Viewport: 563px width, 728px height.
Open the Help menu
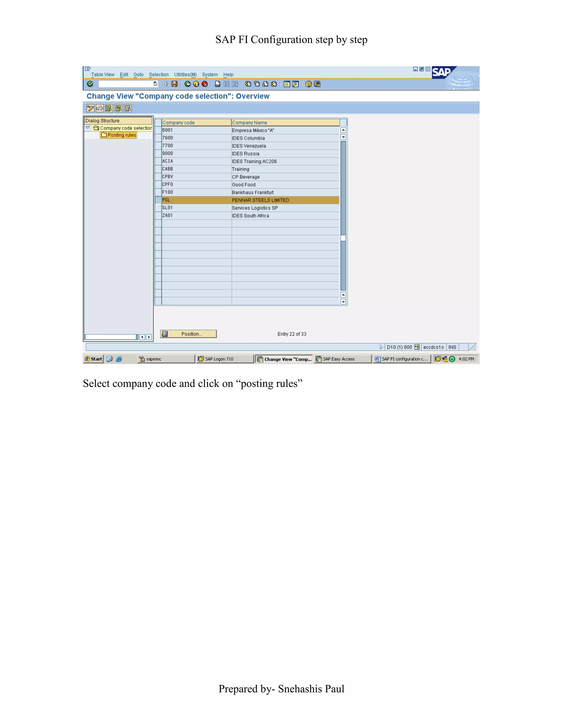click(x=228, y=75)
